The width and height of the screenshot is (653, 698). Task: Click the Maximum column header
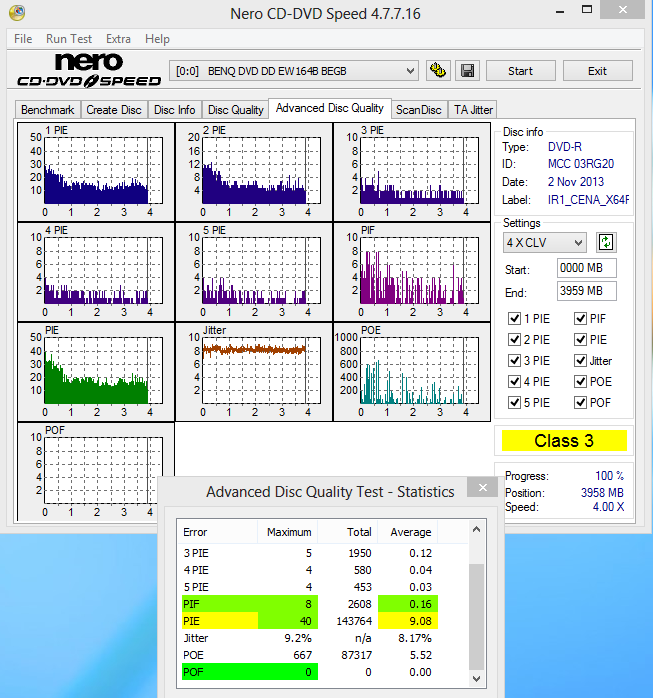[288, 532]
